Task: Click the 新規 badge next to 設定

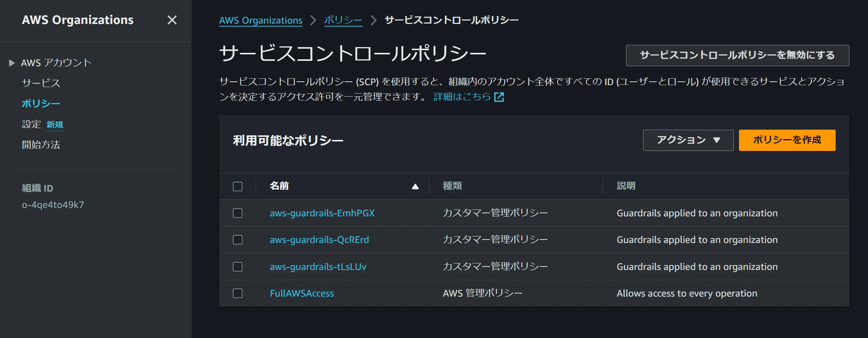Action: point(55,125)
